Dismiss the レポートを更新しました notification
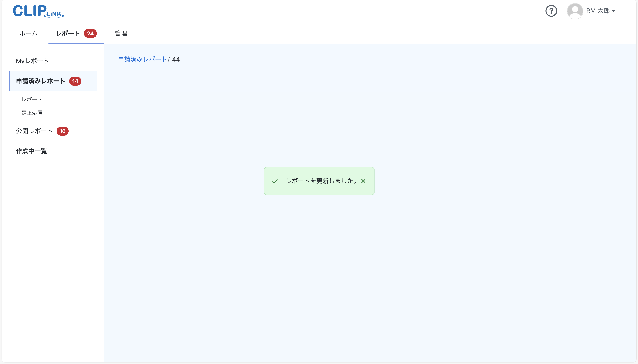638x364 pixels. [x=363, y=181]
